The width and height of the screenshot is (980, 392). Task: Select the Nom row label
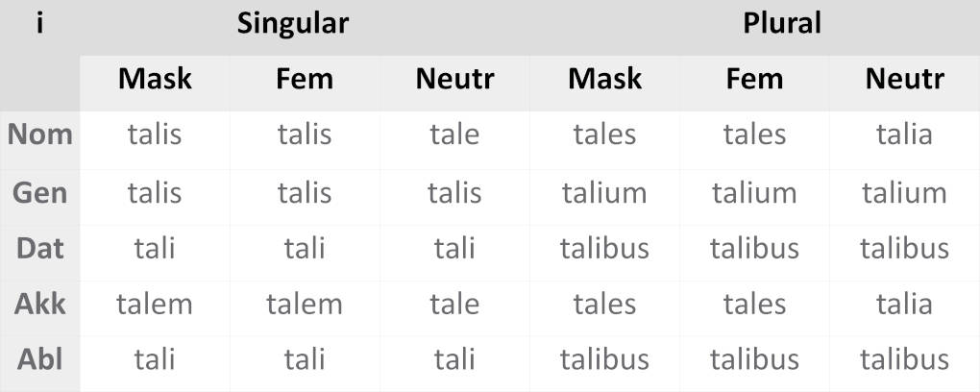40,135
